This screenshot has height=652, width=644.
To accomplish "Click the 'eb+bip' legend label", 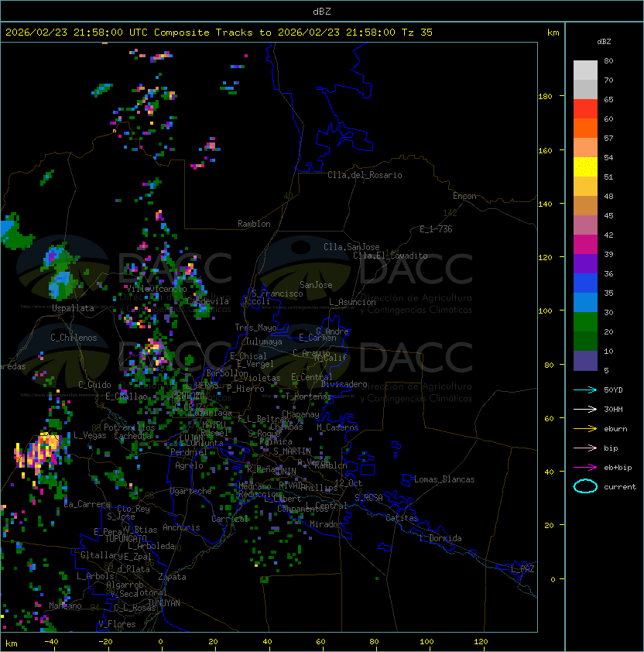I will (x=618, y=468).
